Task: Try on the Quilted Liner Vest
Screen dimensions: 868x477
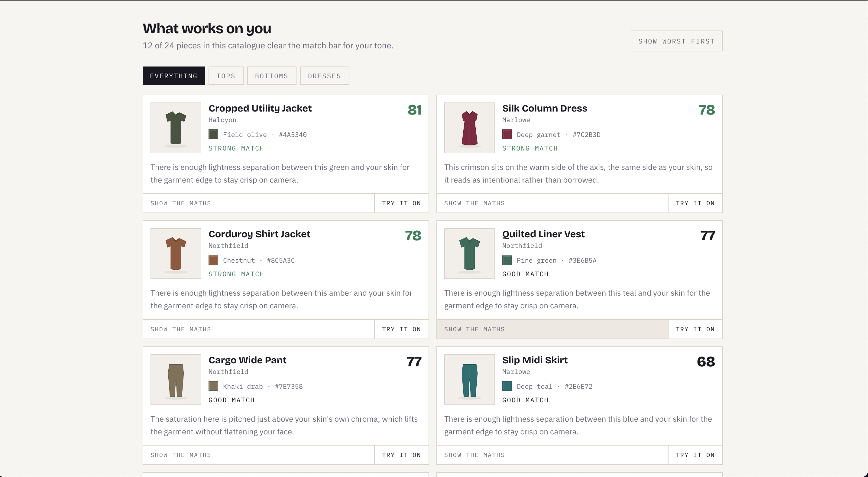Action: point(695,329)
